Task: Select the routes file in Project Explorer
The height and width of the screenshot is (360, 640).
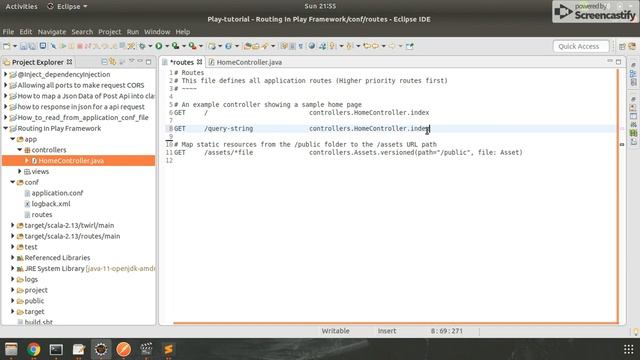Action: pos(42,215)
